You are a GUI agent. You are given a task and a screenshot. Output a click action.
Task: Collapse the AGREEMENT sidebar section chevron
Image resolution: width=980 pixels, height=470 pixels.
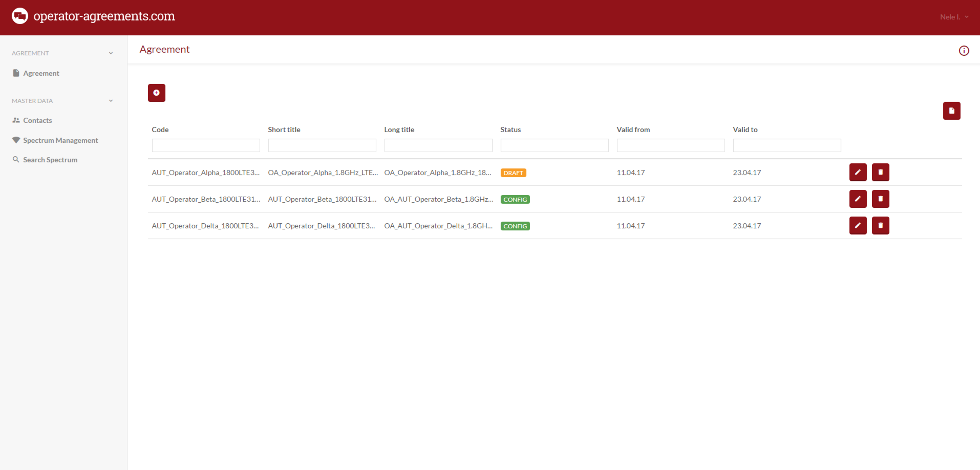111,53
